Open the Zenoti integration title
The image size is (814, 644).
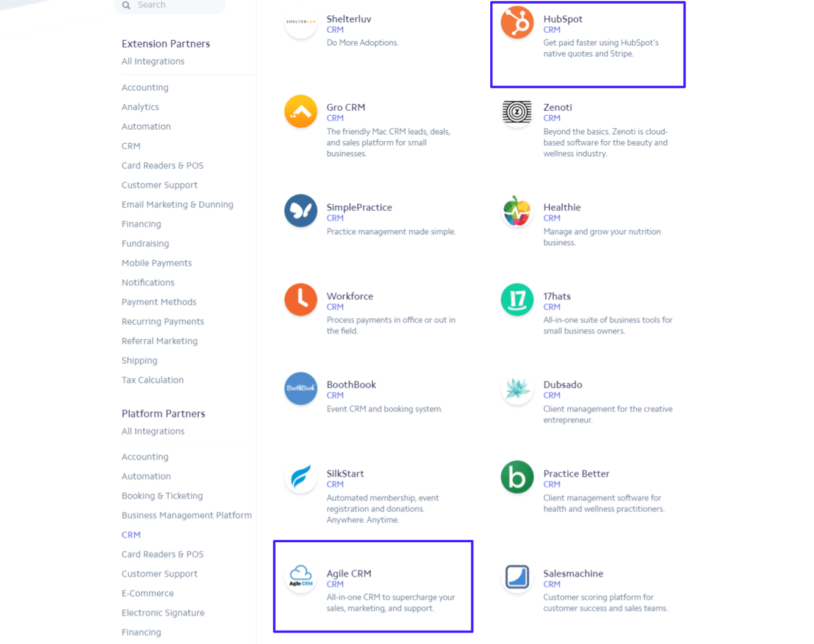coord(557,107)
